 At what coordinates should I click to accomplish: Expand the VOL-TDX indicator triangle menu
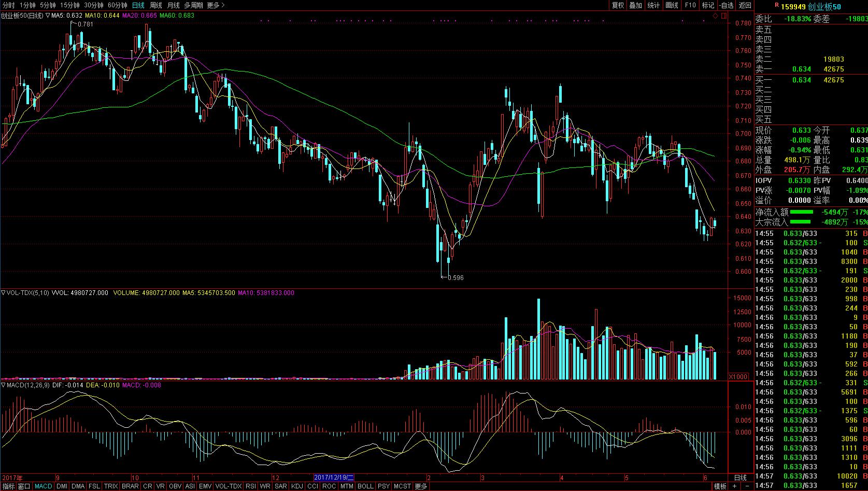3,293
